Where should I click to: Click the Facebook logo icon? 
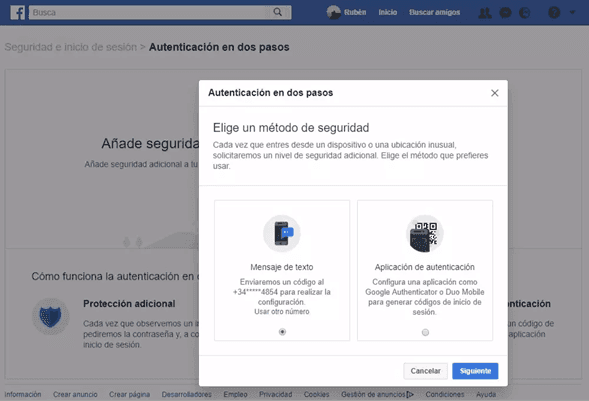tap(17, 12)
